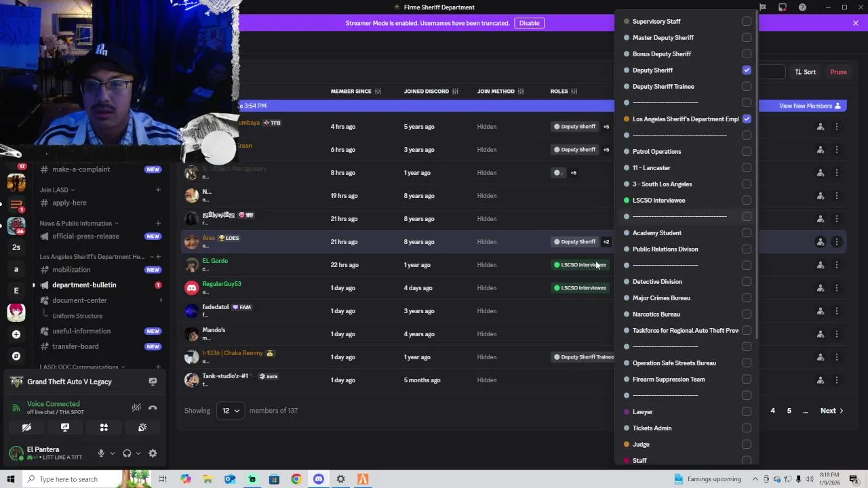Screen dimensions: 868x488
Task: Open Joined Discord column options
Action: 455,91
